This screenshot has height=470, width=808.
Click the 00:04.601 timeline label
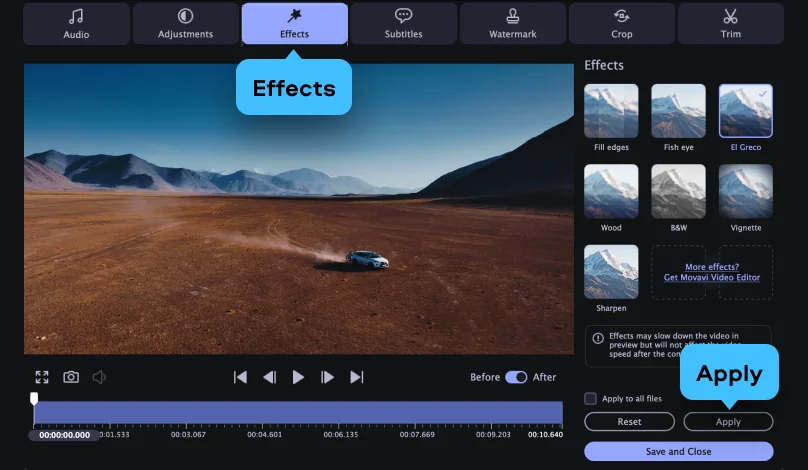point(264,434)
